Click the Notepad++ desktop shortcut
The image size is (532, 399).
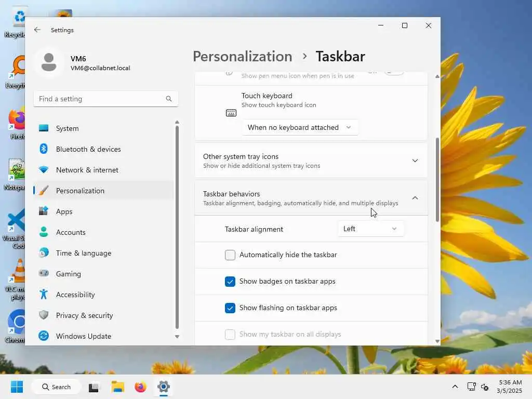click(15, 174)
